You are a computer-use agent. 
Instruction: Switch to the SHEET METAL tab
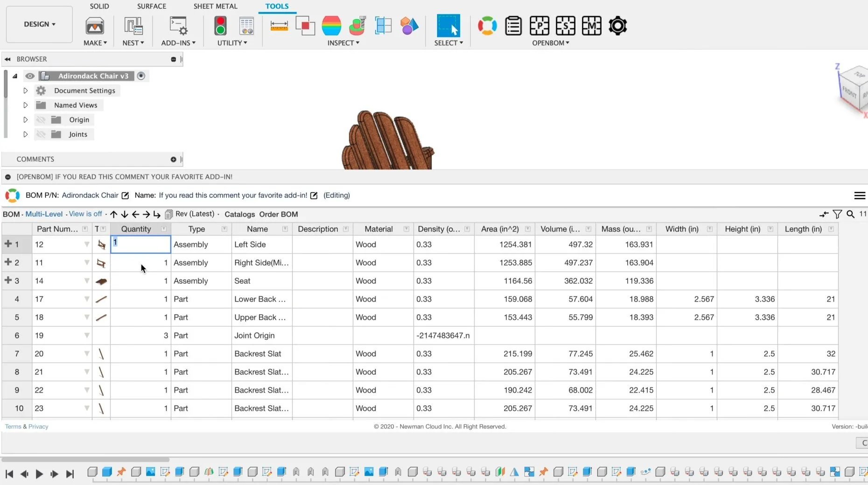[216, 6]
